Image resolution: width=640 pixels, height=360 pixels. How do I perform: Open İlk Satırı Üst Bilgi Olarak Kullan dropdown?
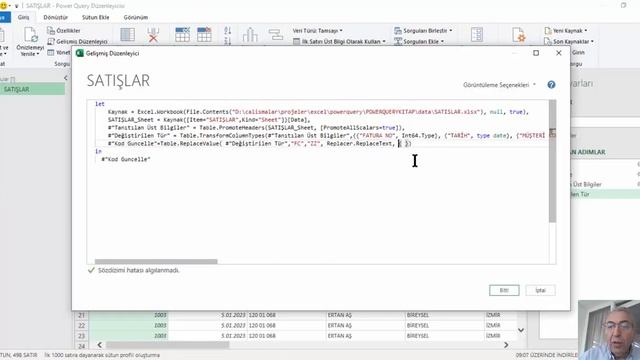pos(340,41)
